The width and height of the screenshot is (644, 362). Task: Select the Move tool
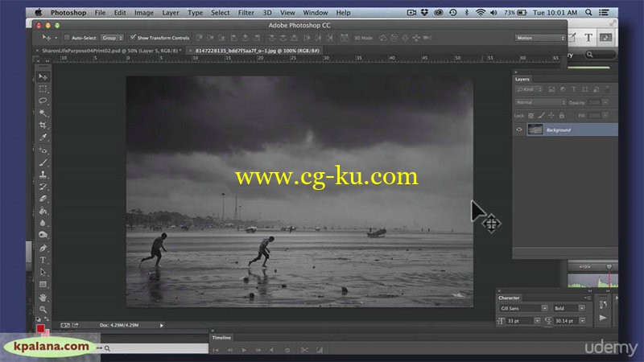tap(43, 76)
